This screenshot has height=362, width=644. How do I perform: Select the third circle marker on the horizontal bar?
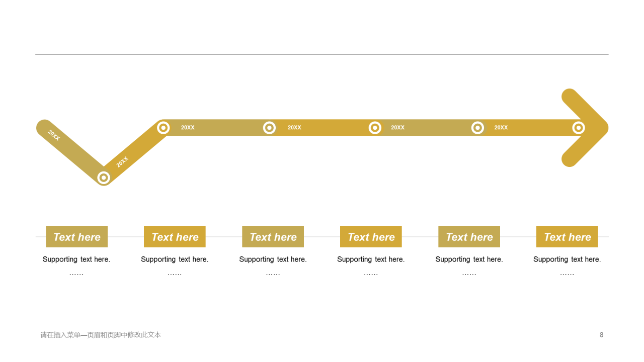pos(375,128)
